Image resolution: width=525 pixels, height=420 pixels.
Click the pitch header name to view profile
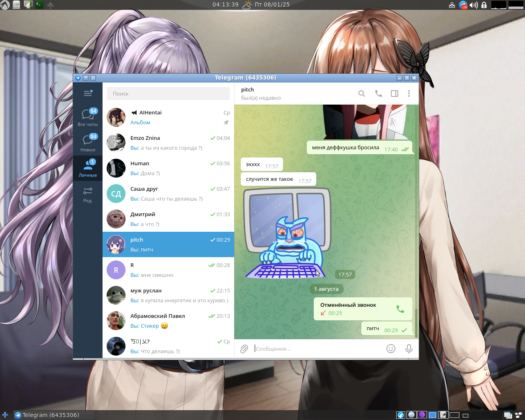247,89
